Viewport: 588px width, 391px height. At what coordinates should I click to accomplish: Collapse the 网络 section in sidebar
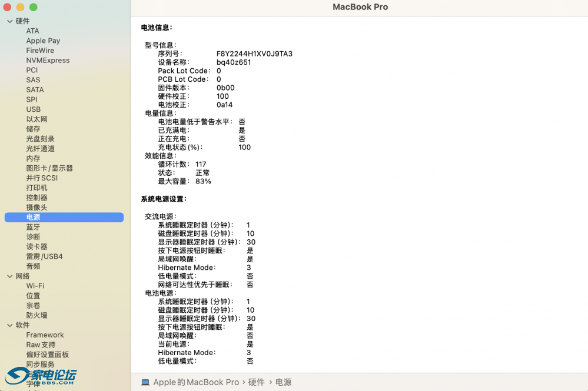pyautogui.click(x=10, y=276)
